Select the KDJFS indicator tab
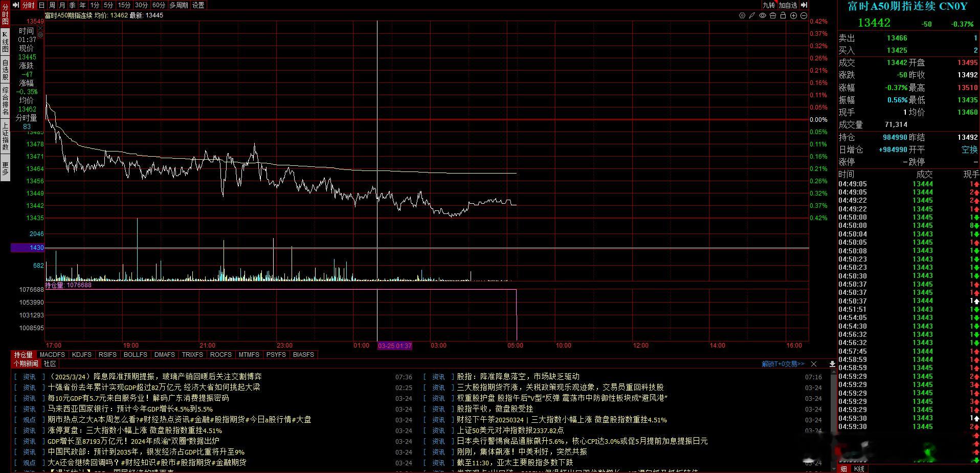The image size is (980, 473). click(x=82, y=354)
